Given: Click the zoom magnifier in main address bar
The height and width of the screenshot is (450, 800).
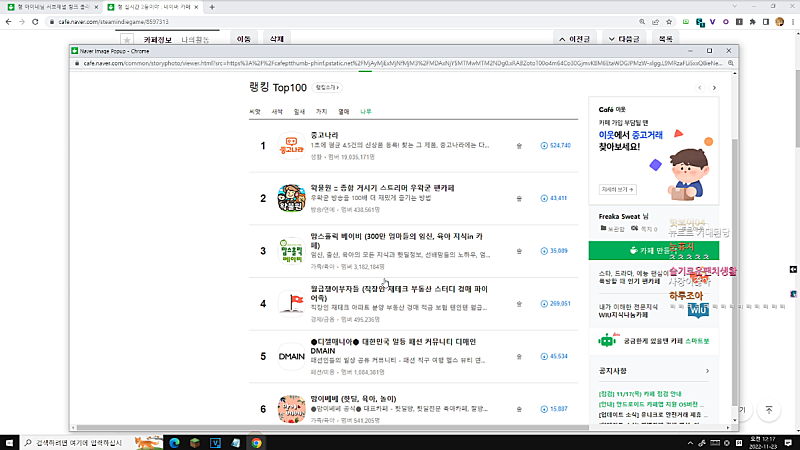Looking at the screenshot, I should pyautogui.click(x=642, y=22).
